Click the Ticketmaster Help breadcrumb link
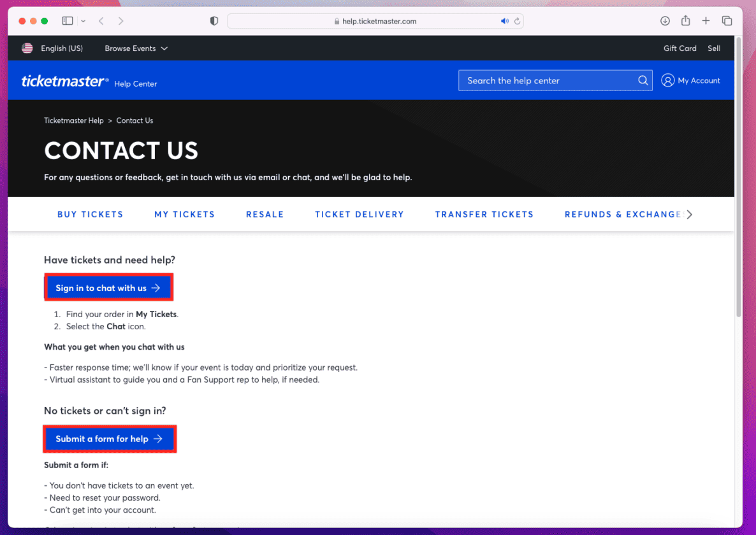The image size is (756, 535). click(73, 120)
